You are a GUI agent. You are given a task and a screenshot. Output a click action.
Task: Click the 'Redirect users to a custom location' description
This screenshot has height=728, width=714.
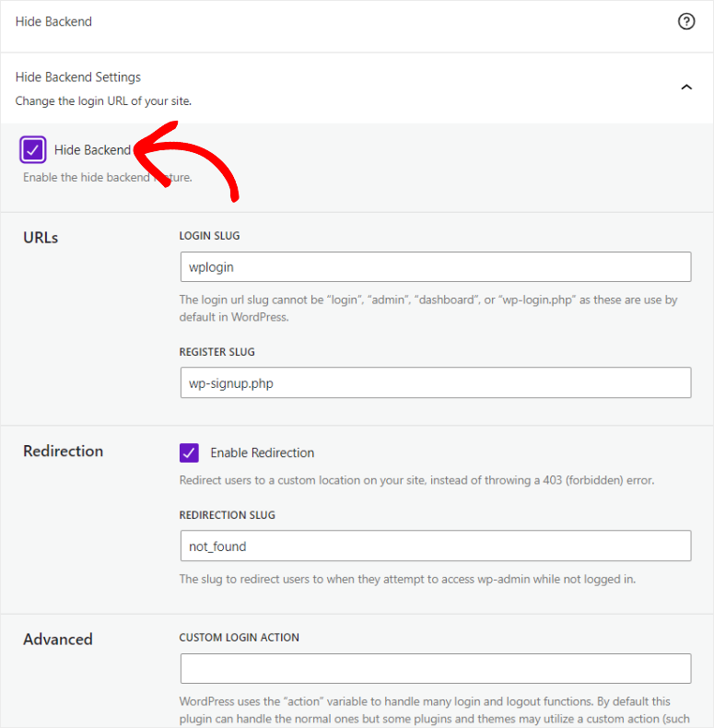point(417,480)
